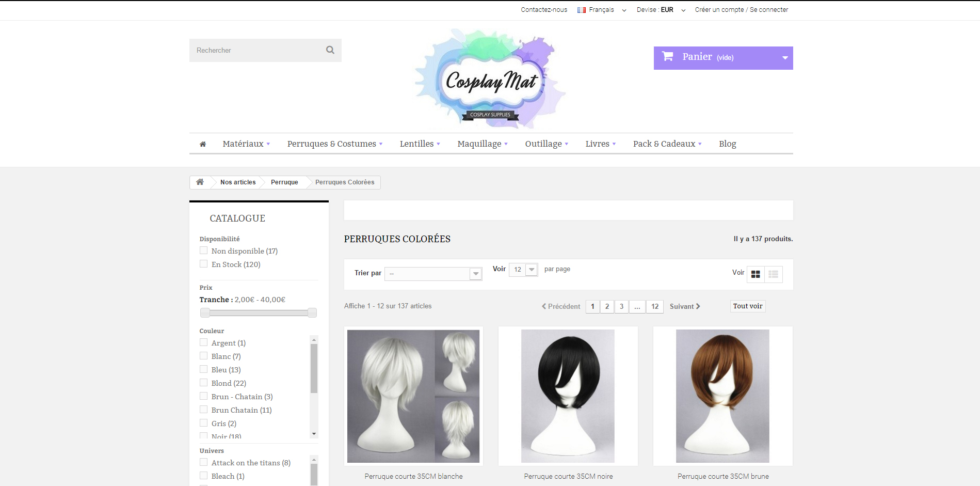Go to page 3
Image resolution: width=980 pixels, height=486 pixels.
click(621, 306)
